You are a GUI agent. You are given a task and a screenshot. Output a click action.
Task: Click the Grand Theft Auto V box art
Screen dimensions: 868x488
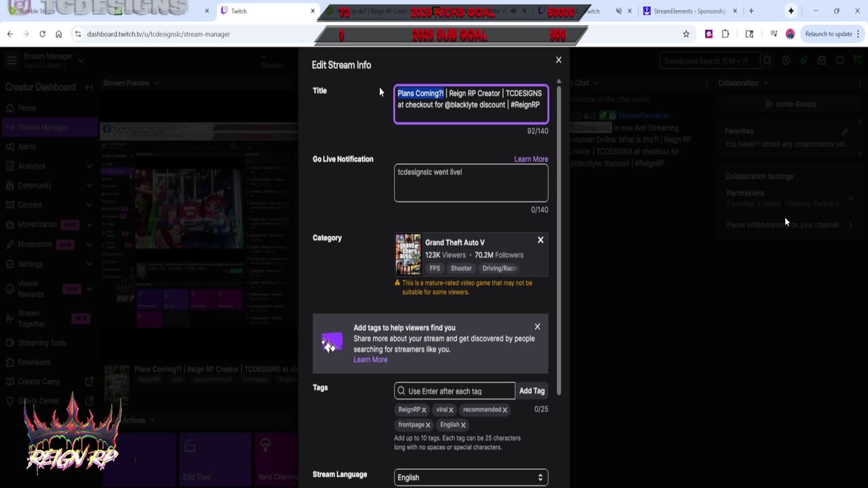(x=408, y=255)
